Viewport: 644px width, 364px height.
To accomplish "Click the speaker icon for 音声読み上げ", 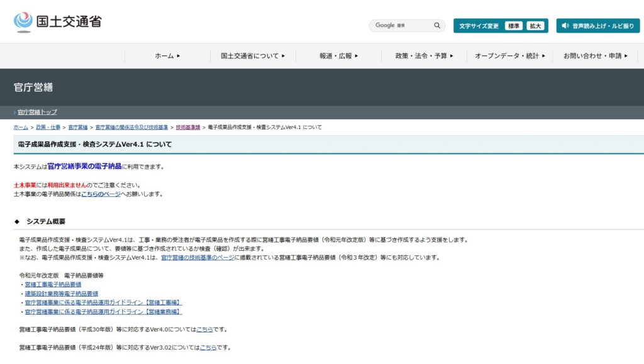I will (x=565, y=26).
